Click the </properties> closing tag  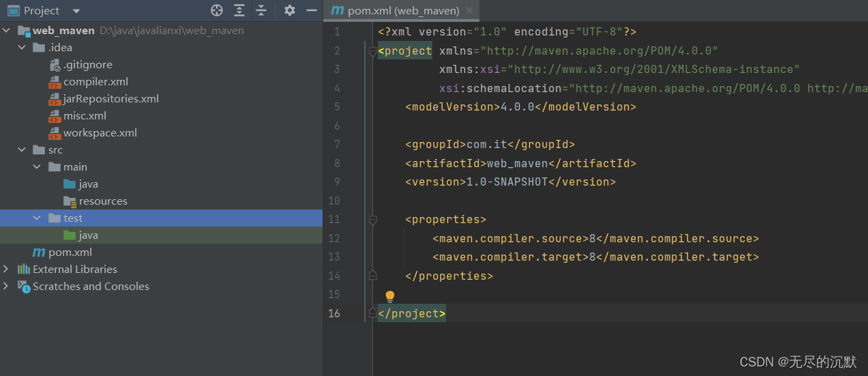449,276
